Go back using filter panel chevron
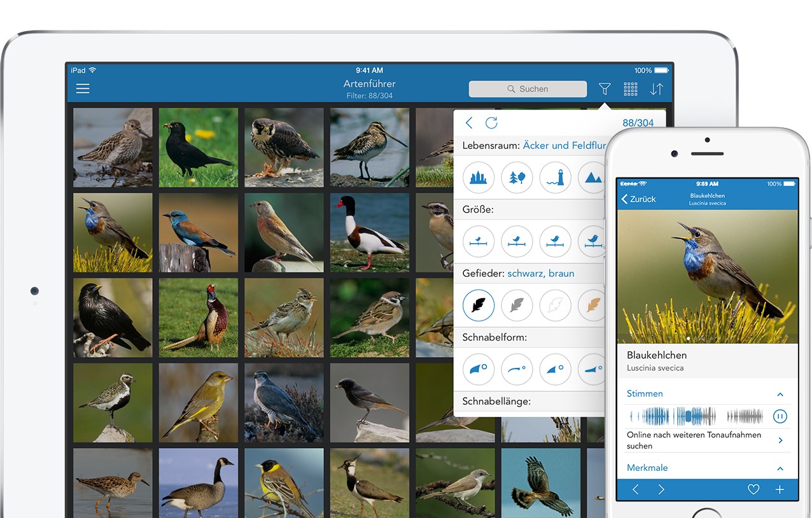812x518 pixels. (469, 123)
